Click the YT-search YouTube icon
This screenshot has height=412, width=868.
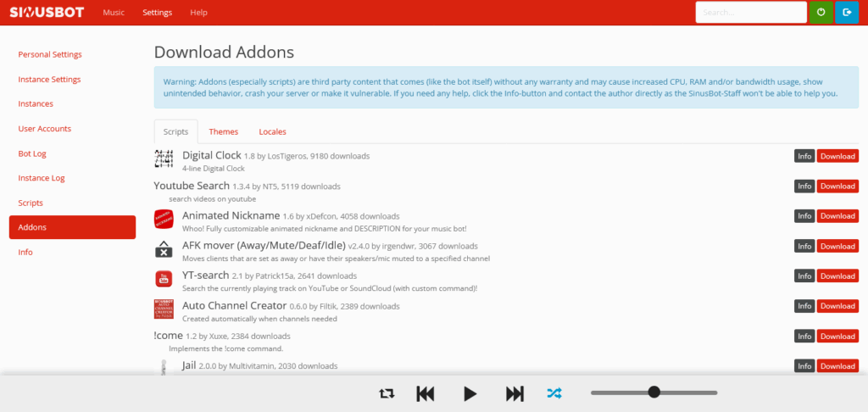point(164,279)
